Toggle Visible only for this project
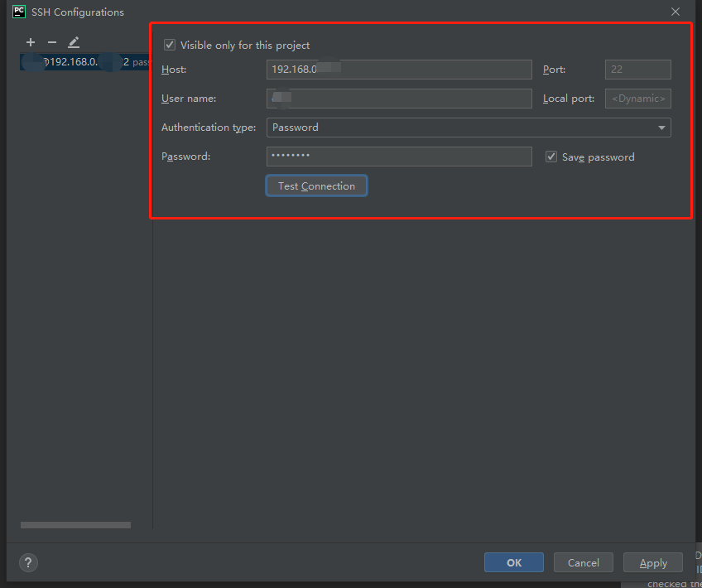This screenshot has width=702, height=588. (x=170, y=45)
